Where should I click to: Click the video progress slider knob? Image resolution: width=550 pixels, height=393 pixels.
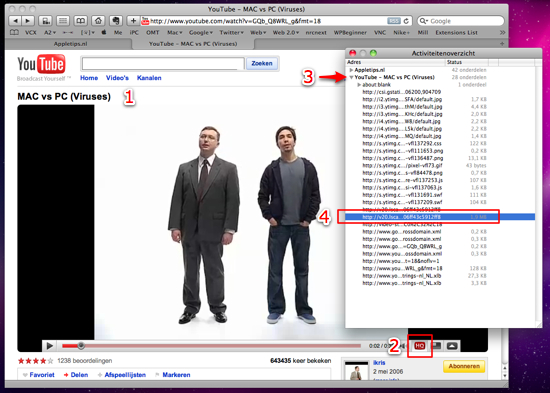[x=81, y=346]
